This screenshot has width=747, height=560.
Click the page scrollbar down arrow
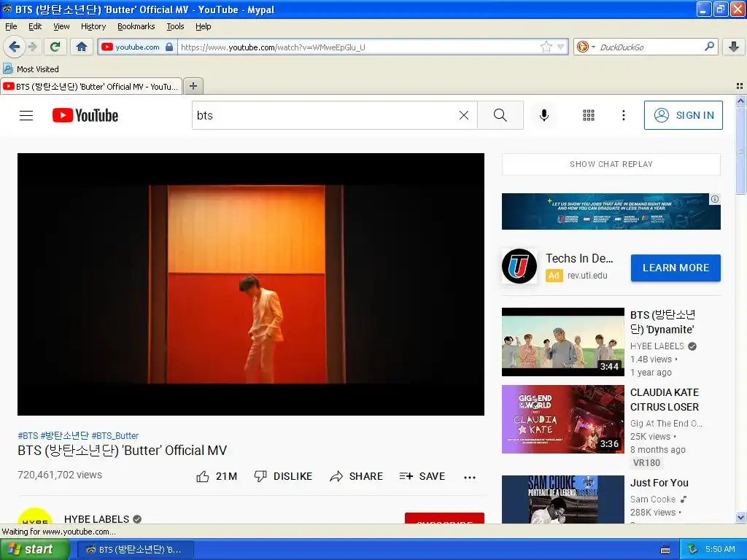(x=740, y=517)
